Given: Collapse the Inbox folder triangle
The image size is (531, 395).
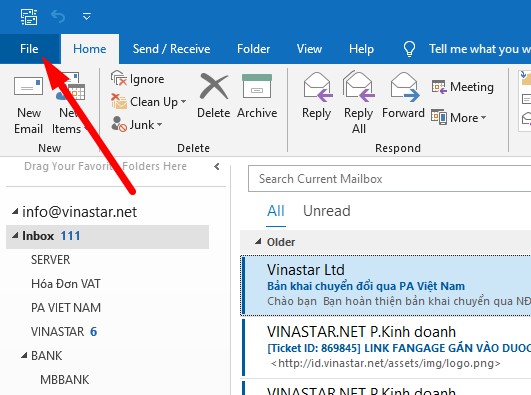Looking at the screenshot, I should tap(15, 235).
